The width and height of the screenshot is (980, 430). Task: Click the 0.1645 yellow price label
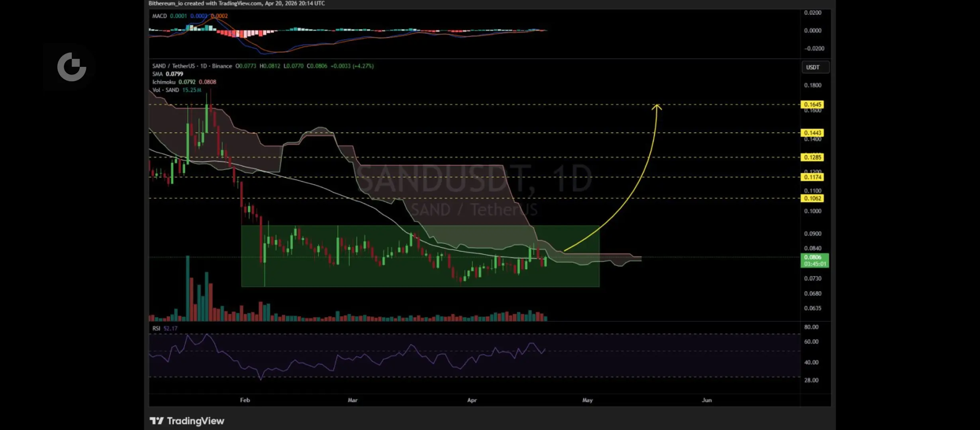(x=812, y=105)
